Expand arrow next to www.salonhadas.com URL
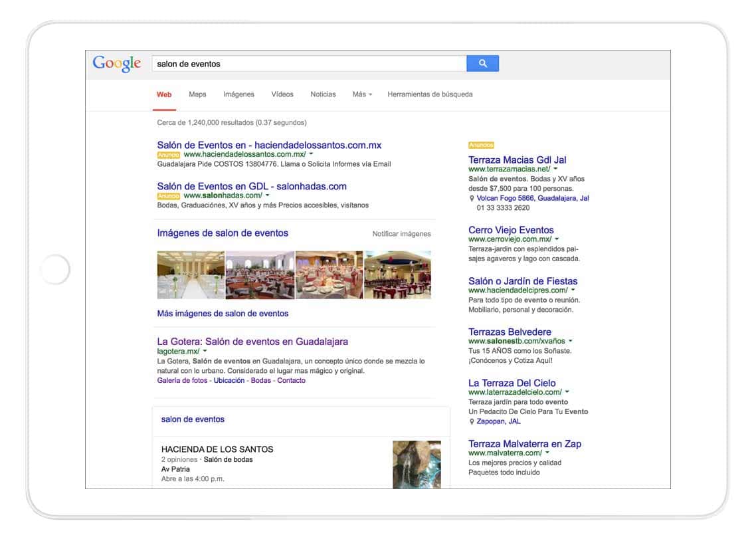756x541 pixels. (x=268, y=195)
